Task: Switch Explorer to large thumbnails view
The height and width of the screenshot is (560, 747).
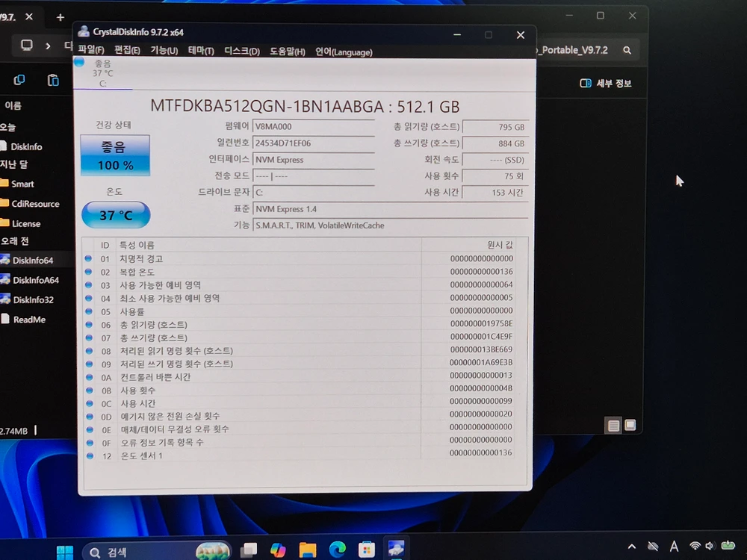Action: pos(630,424)
